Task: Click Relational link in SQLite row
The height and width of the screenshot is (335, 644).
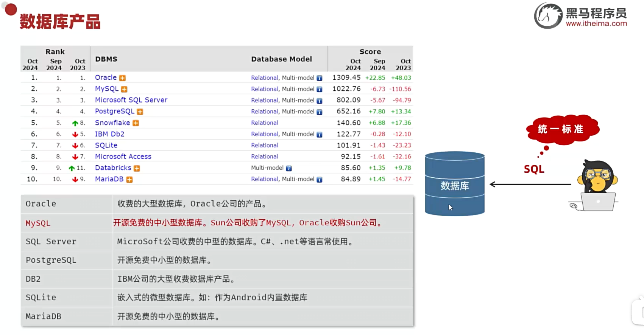Action: [x=264, y=146]
